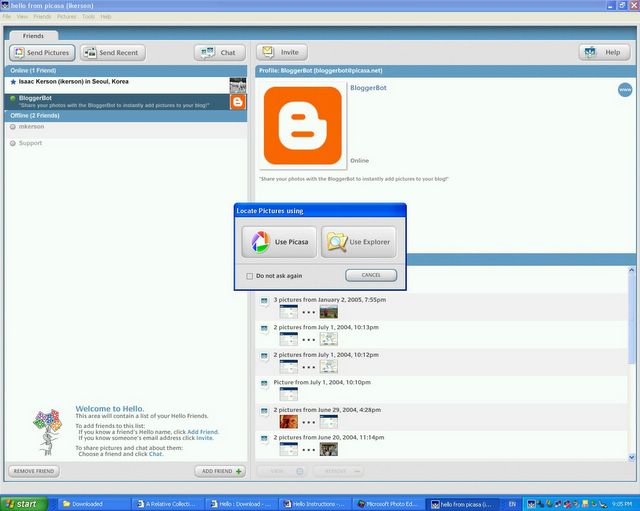The height and width of the screenshot is (511, 640).
Task: Choose Use Picasa in the dialog
Action: [279, 242]
